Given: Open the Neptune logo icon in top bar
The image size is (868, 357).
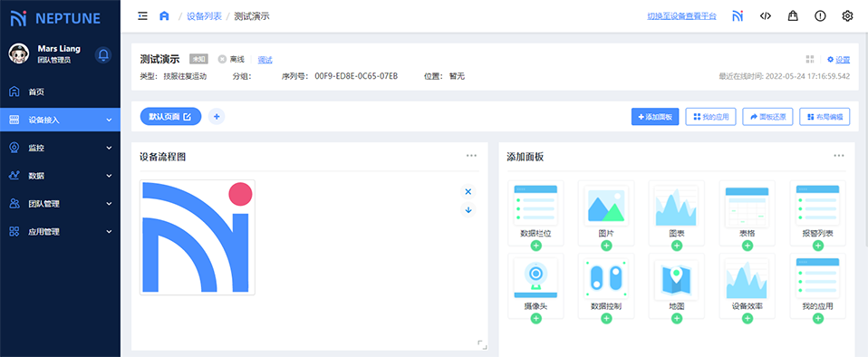Looking at the screenshot, I should click(x=738, y=16).
